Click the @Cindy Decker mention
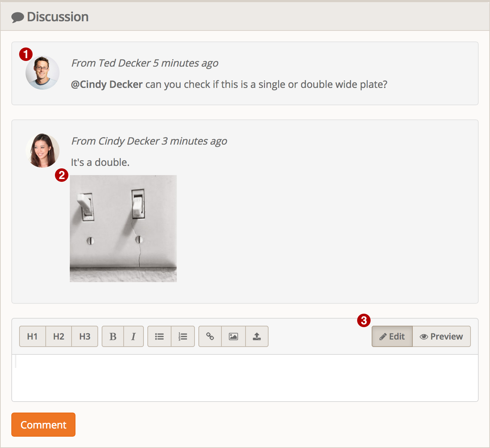Image resolution: width=490 pixels, height=448 pixels. (107, 84)
